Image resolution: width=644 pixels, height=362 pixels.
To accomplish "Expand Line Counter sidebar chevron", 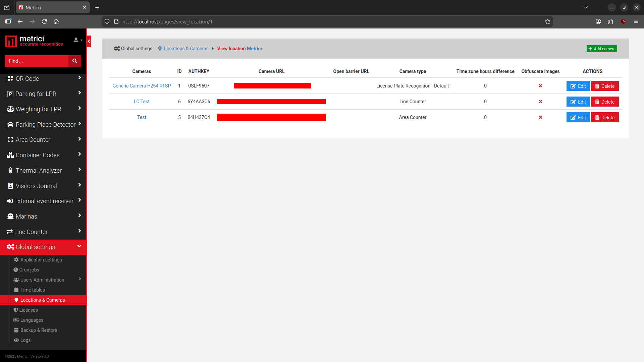I will pos(79,231).
